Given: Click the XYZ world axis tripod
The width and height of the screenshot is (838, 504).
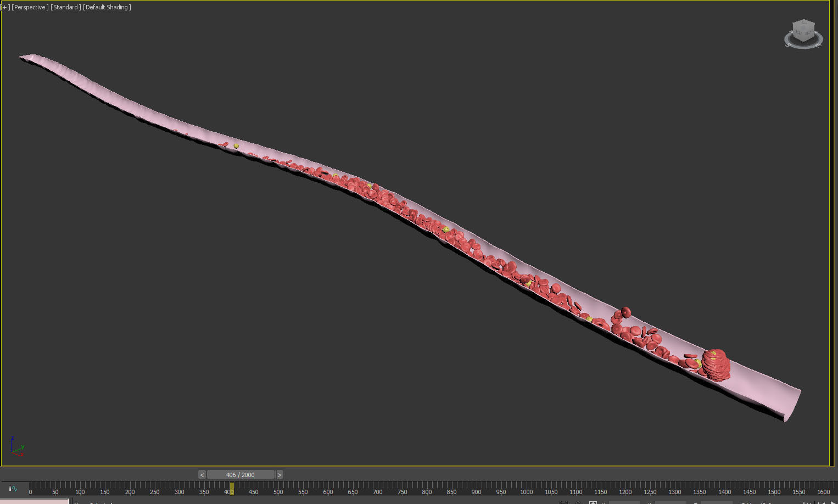Looking at the screenshot, I should click(x=16, y=447).
